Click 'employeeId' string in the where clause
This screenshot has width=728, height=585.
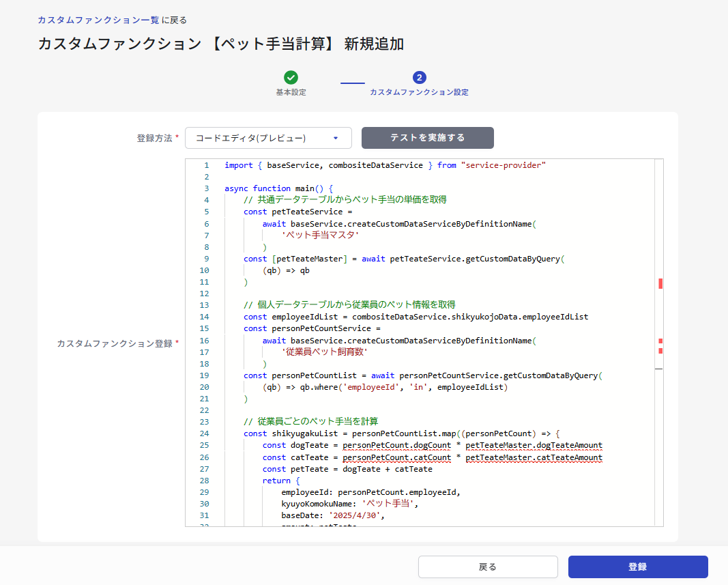[371, 387]
